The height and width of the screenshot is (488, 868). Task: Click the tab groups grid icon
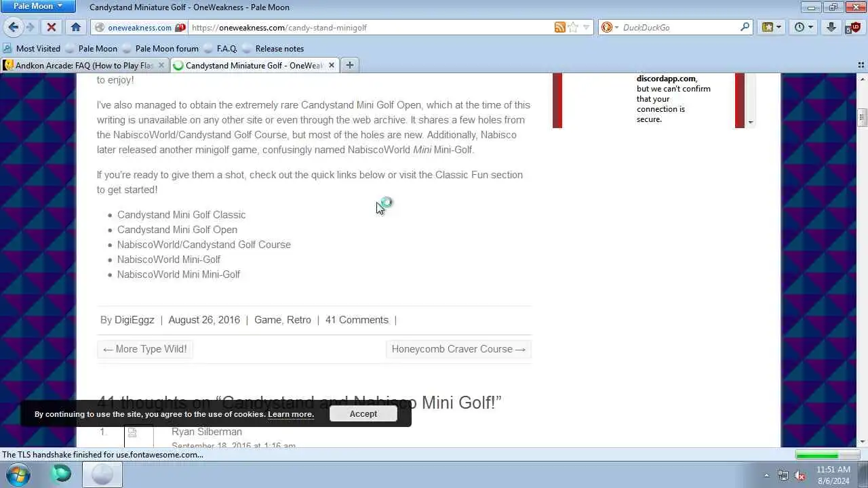pos(861,65)
